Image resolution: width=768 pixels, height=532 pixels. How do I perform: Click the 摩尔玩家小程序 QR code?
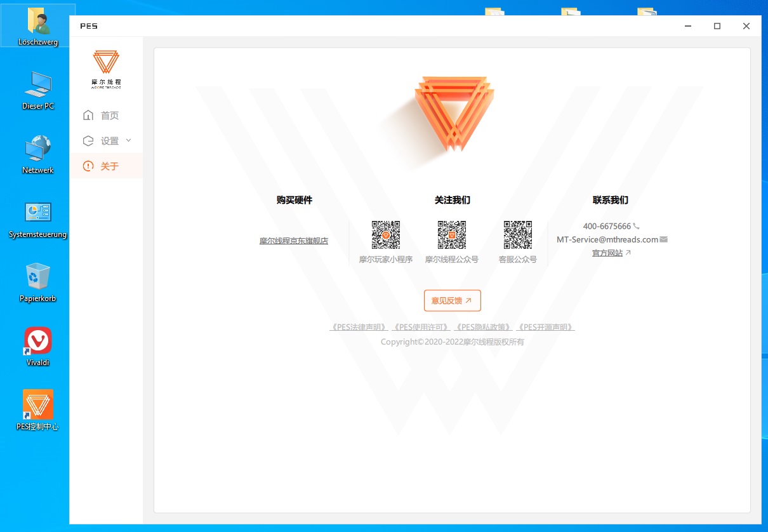click(386, 235)
